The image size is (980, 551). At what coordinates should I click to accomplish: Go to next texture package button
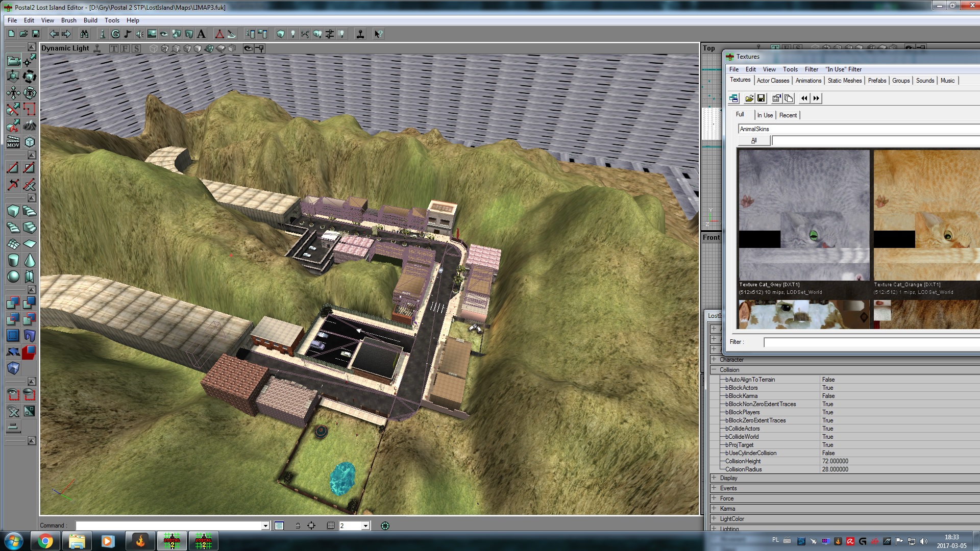click(x=816, y=98)
